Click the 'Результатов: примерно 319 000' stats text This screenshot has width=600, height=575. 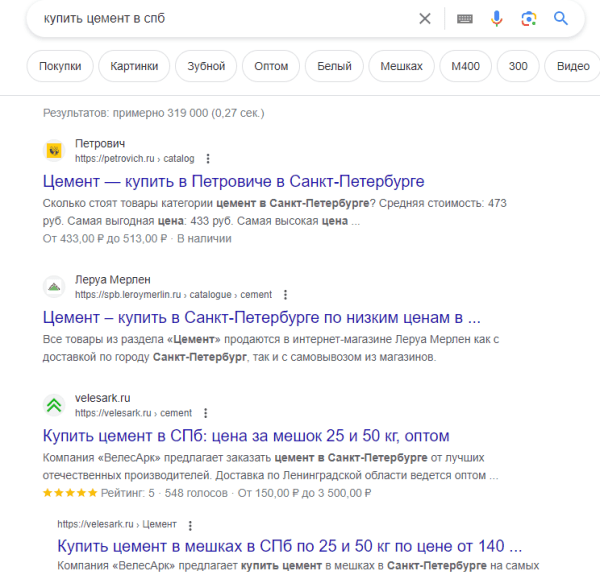[x=153, y=113]
